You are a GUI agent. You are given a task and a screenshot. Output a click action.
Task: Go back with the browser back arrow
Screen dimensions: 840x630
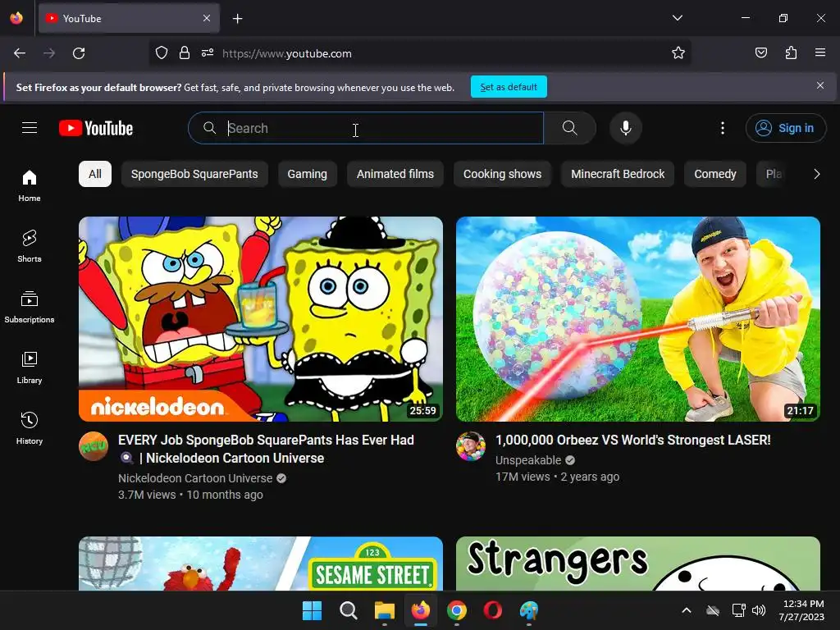[x=20, y=53]
